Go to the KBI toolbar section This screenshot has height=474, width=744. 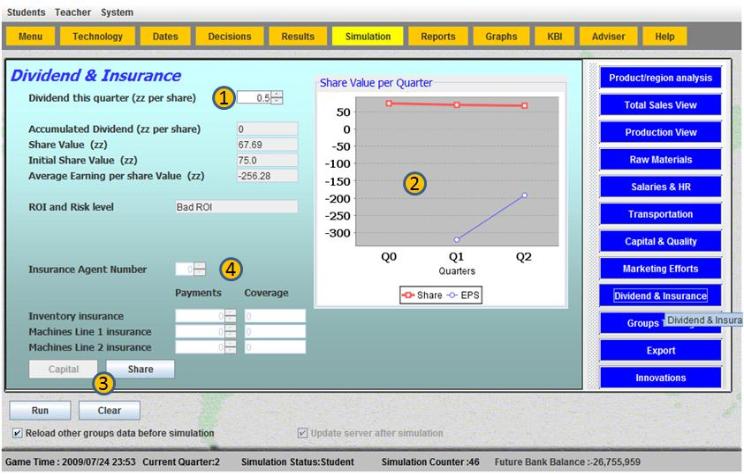click(554, 36)
